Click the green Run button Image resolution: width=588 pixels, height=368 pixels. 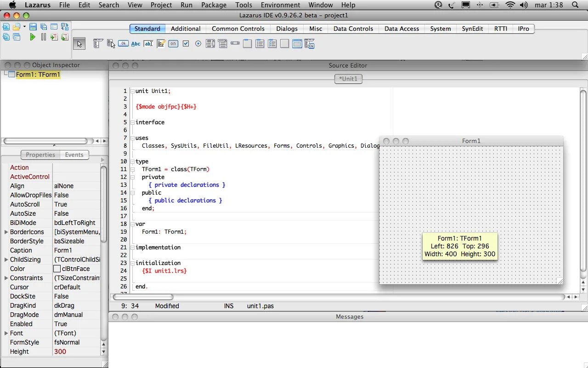click(33, 37)
